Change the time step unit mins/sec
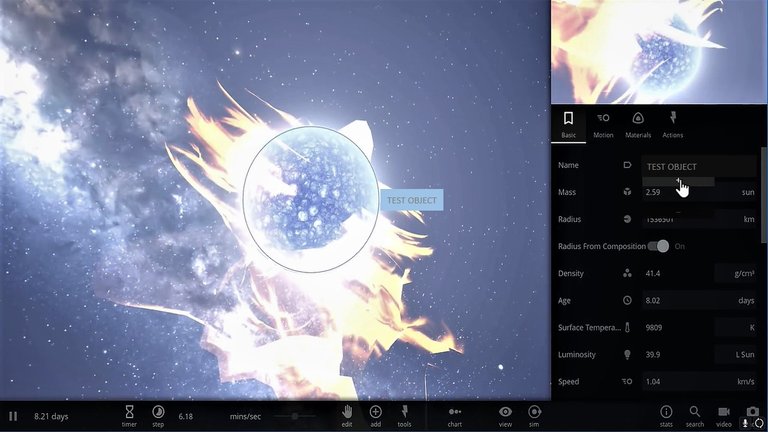Screen dimensions: 768x432 [245, 416]
